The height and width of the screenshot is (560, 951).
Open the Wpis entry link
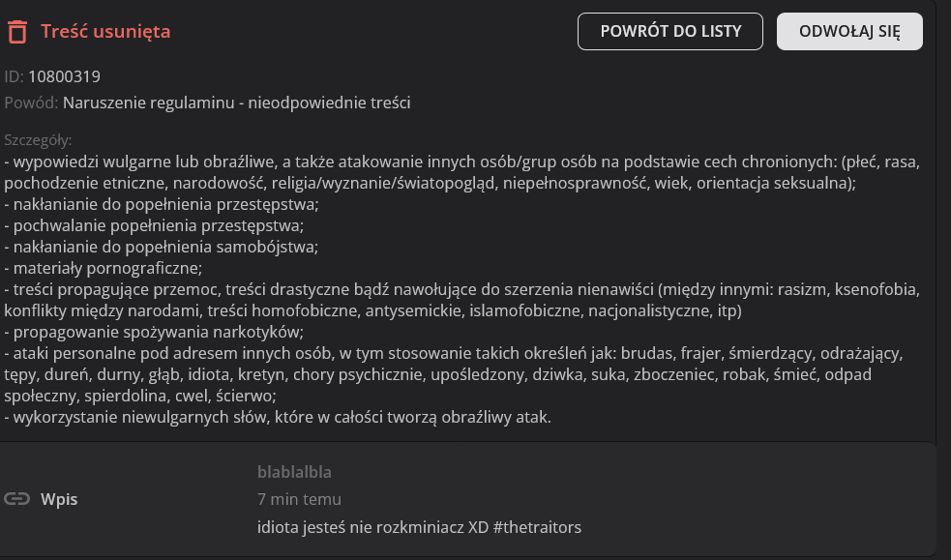[x=58, y=499]
